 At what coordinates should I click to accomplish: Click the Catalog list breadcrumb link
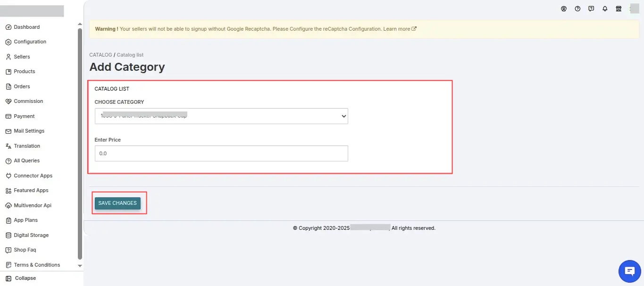click(130, 55)
